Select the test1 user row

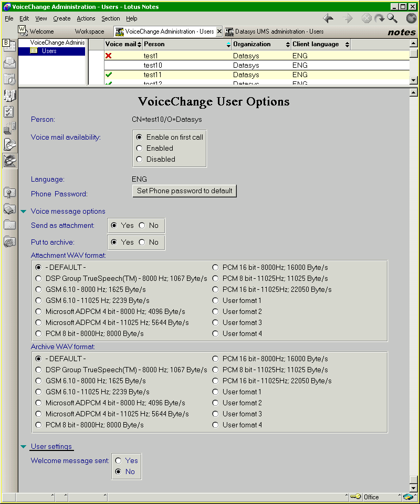[x=257, y=56]
